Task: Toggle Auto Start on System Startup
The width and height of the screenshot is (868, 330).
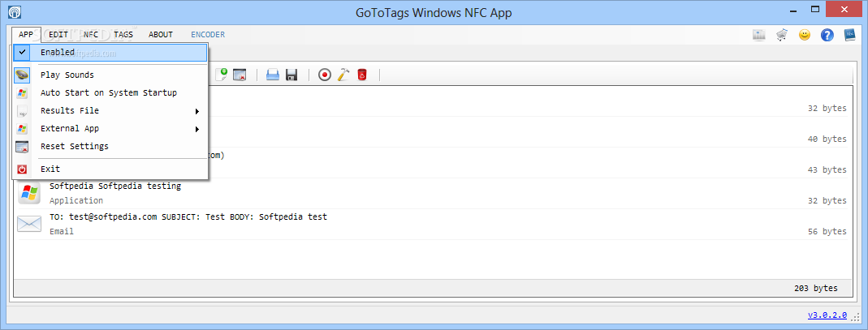Action: click(110, 93)
